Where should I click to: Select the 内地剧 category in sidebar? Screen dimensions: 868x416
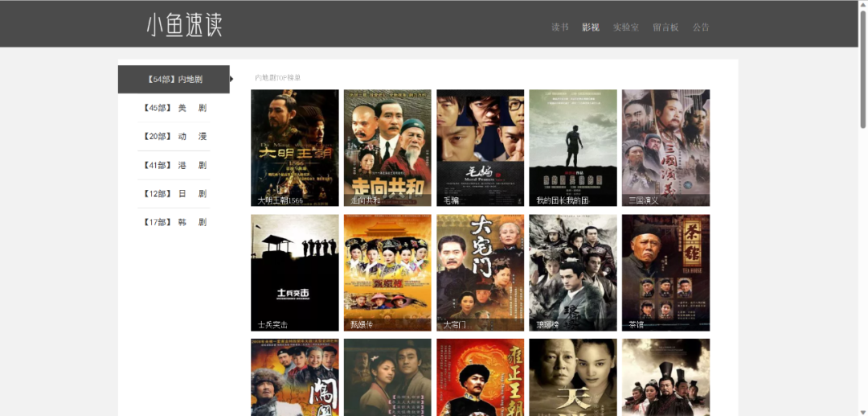coord(174,80)
